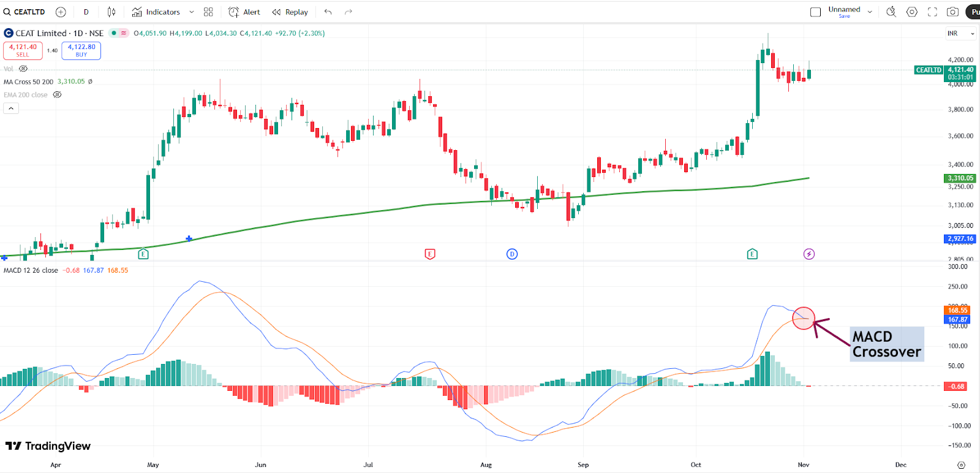
Task: Add symbol with the plus circle icon
Action: pos(61,12)
